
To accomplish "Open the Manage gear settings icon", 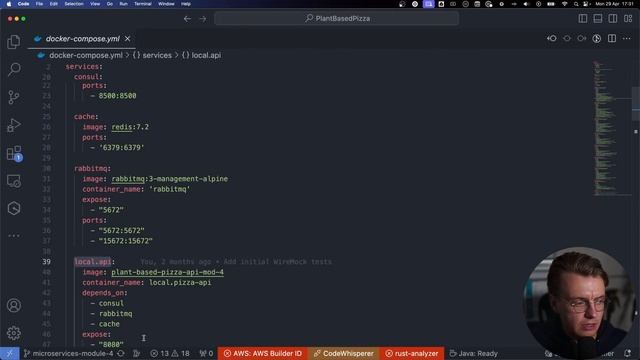I will click(14, 333).
